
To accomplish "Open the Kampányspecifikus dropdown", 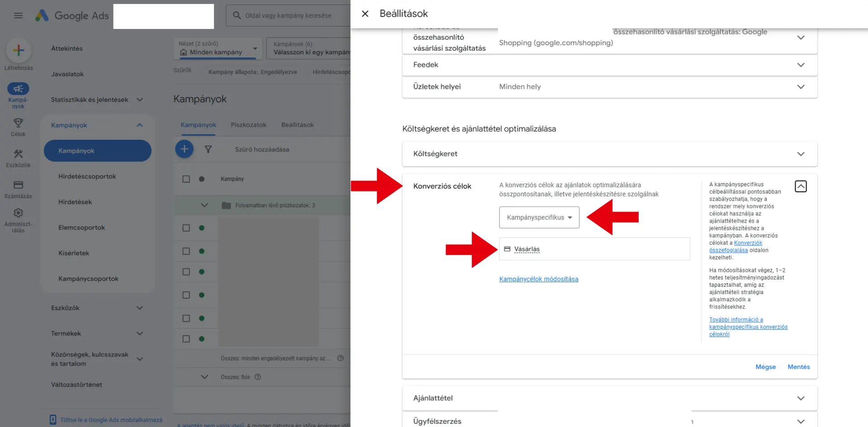I will [x=539, y=218].
